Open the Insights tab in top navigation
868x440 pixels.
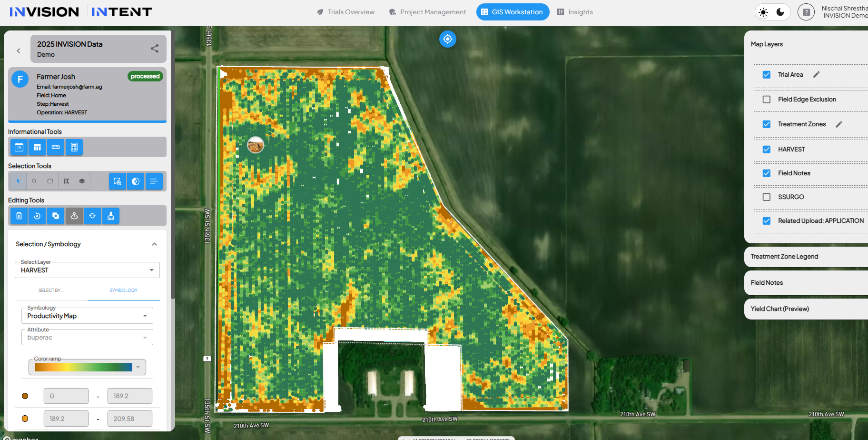coord(575,12)
